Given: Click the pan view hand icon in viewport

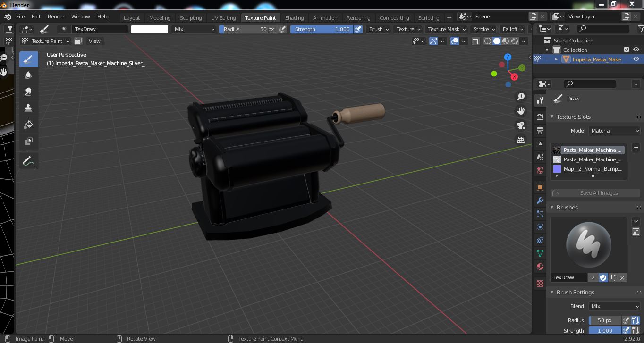Looking at the screenshot, I should click(x=521, y=111).
